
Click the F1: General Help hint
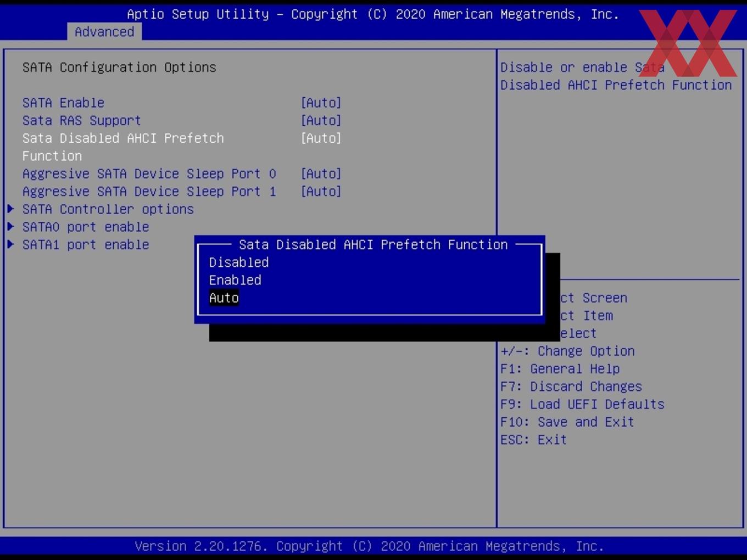pyautogui.click(x=560, y=368)
